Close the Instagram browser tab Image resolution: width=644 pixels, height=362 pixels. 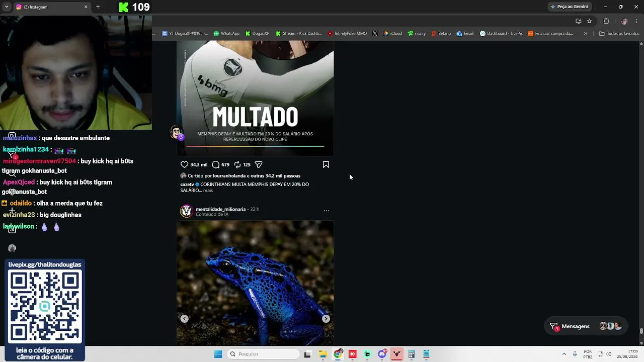coord(86,7)
